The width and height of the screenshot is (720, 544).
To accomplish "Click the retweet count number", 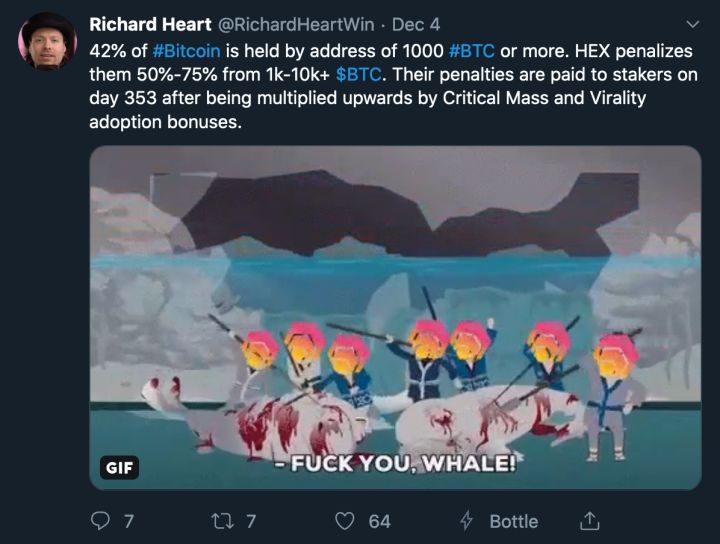I will [251, 521].
